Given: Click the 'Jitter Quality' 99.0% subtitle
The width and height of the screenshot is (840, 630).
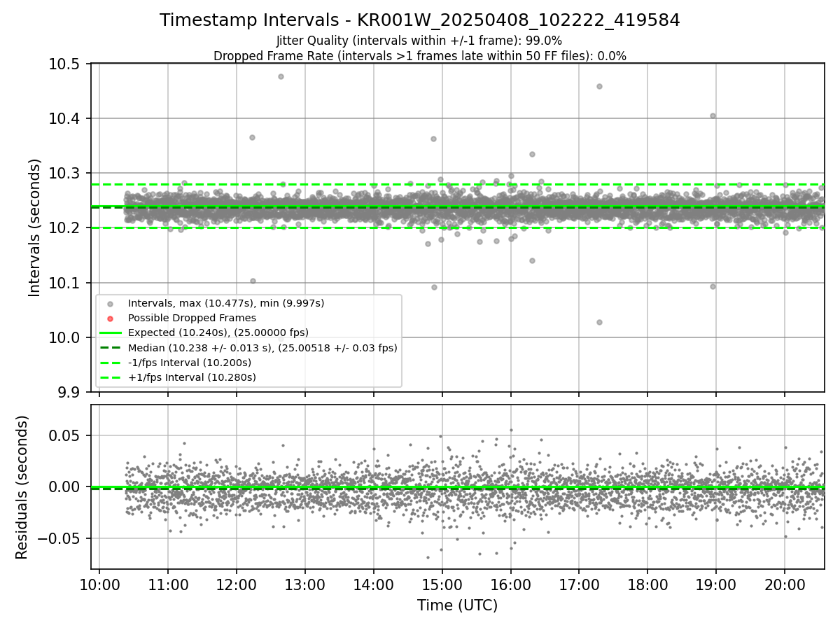Looking at the screenshot, I should 419,41.
